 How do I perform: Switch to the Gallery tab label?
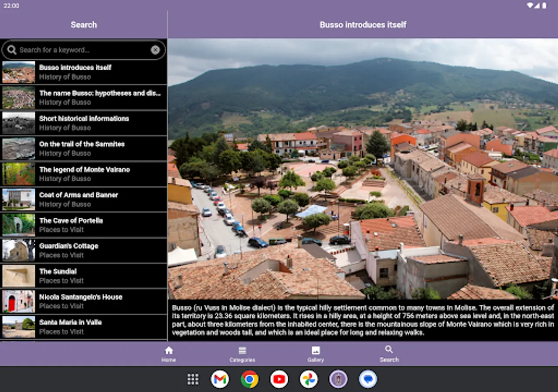[316, 360]
